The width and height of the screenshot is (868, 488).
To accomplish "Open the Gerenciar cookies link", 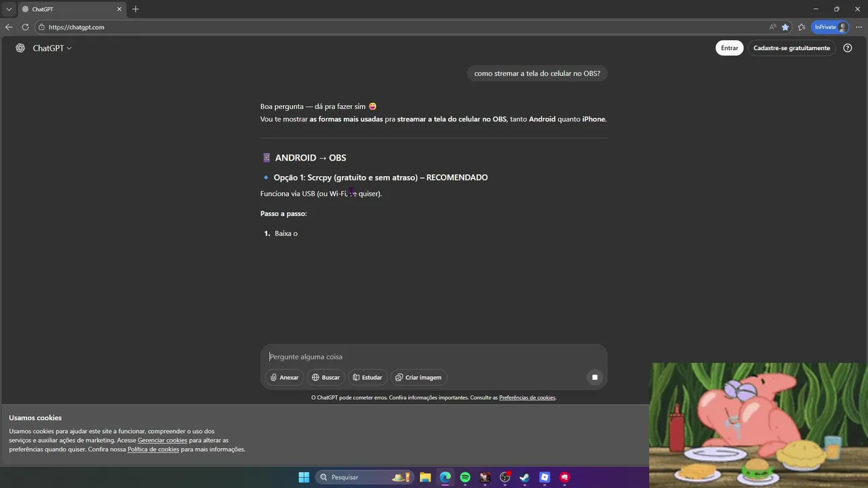I will (x=162, y=441).
